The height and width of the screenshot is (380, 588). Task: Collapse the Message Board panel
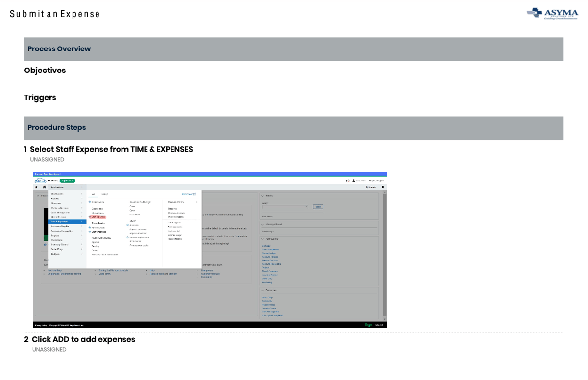click(262, 224)
